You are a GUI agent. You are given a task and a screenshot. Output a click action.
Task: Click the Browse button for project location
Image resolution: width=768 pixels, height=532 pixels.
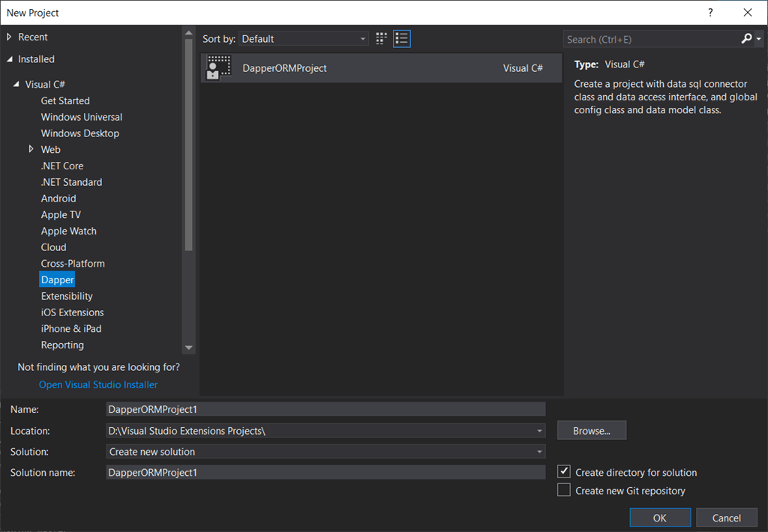591,430
